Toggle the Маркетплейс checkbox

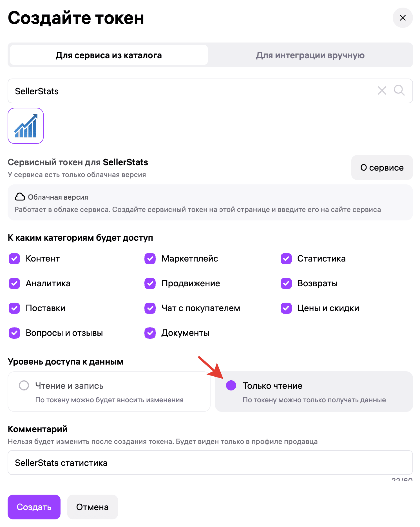[x=150, y=258]
